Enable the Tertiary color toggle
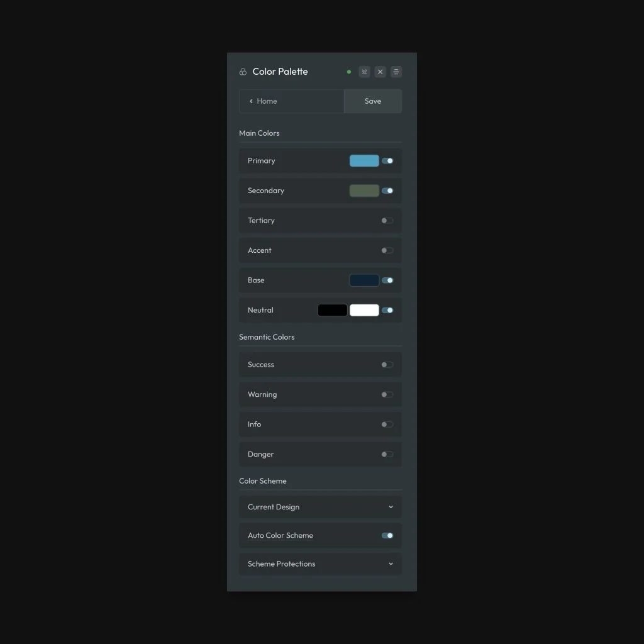This screenshot has width=644, height=644. click(x=387, y=220)
